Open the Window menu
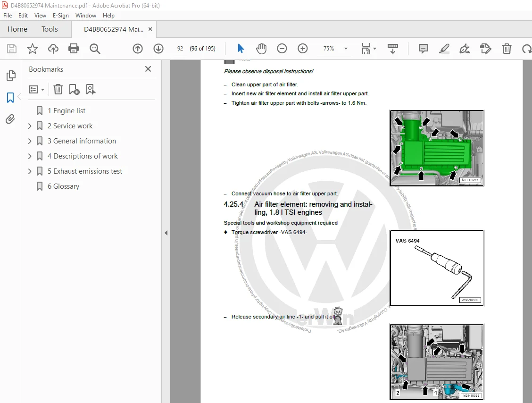This screenshot has height=403, width=532. click(x=86, y=15)
